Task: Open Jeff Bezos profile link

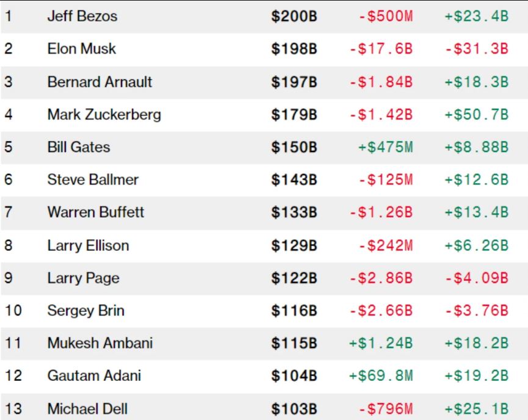Action: point(82,16)
